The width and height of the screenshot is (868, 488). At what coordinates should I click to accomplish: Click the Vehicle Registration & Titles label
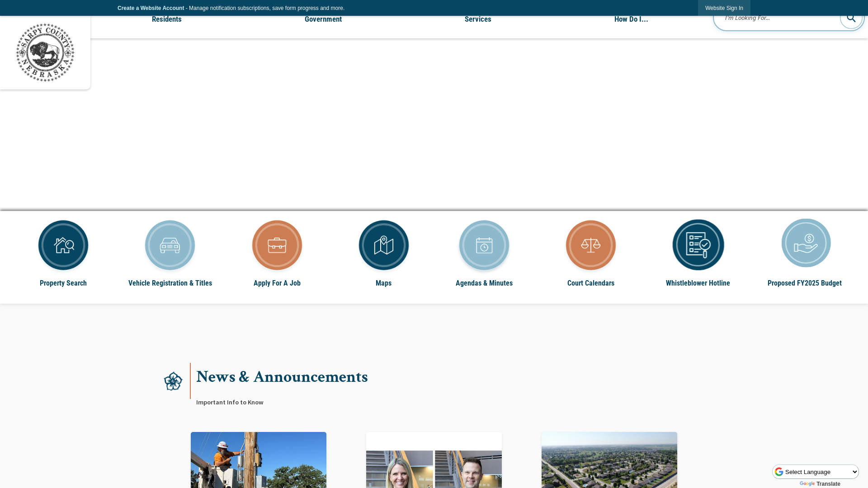[x=170, y=283]
